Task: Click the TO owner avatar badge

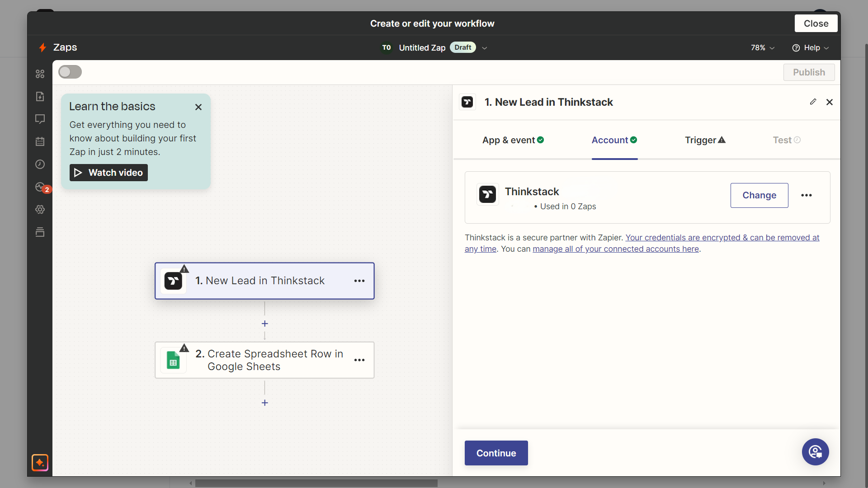Action: pos(387,47)
